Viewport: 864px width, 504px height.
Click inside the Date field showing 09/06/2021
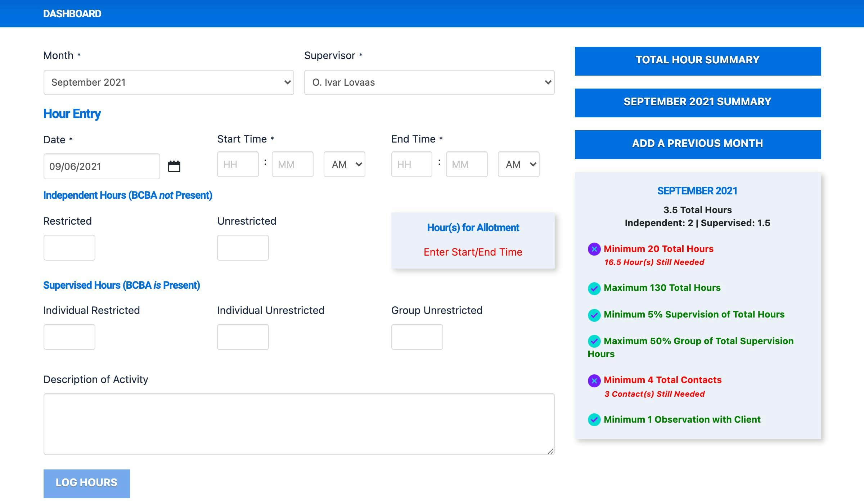pyautogui.click(x=102, y=166)
